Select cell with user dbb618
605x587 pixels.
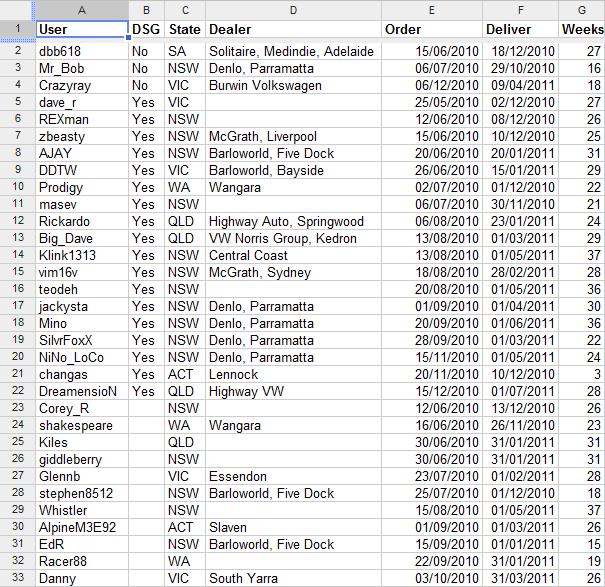pyautogui.click(x=82, y=51)
